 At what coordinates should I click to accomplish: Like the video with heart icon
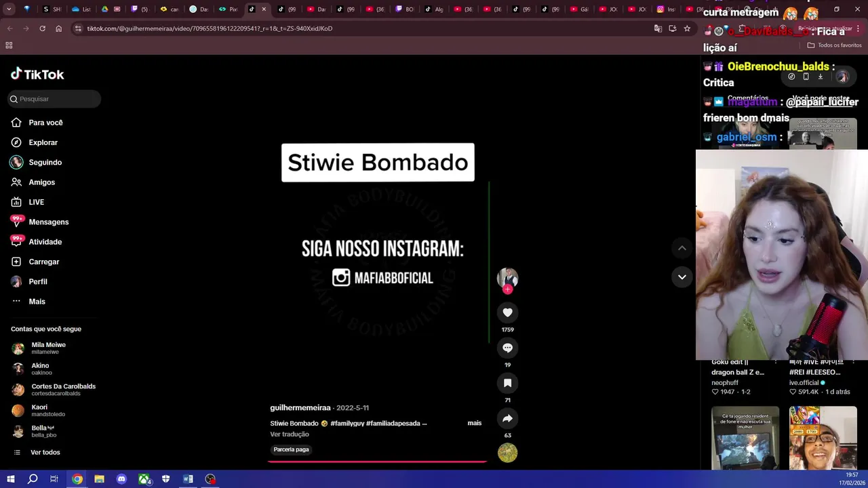pyautogui.click(x=507, y=312)
